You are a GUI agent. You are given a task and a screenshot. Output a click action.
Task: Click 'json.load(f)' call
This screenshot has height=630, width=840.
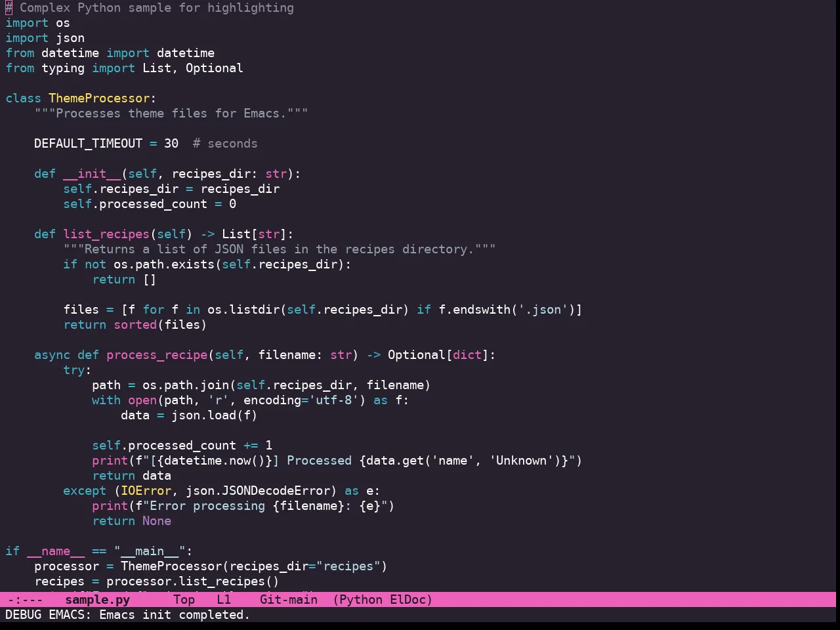point(215,415)
